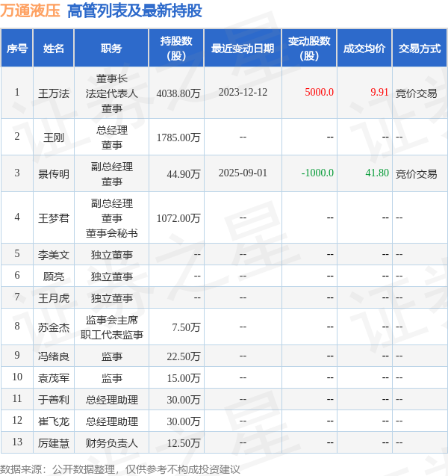
Task: Click serial number 13
Action: click(17, 442)
